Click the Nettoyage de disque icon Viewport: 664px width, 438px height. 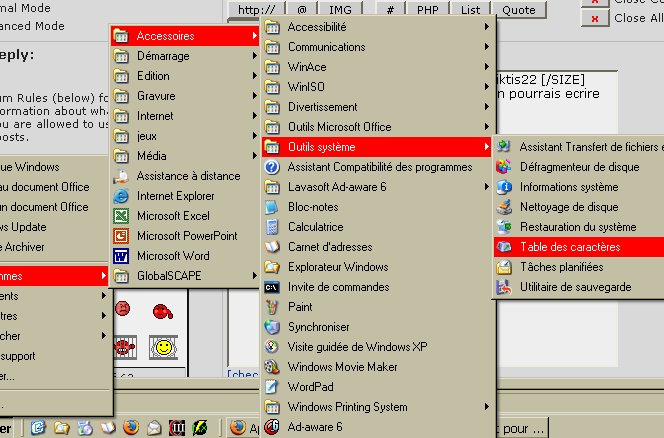click(504, 207)
